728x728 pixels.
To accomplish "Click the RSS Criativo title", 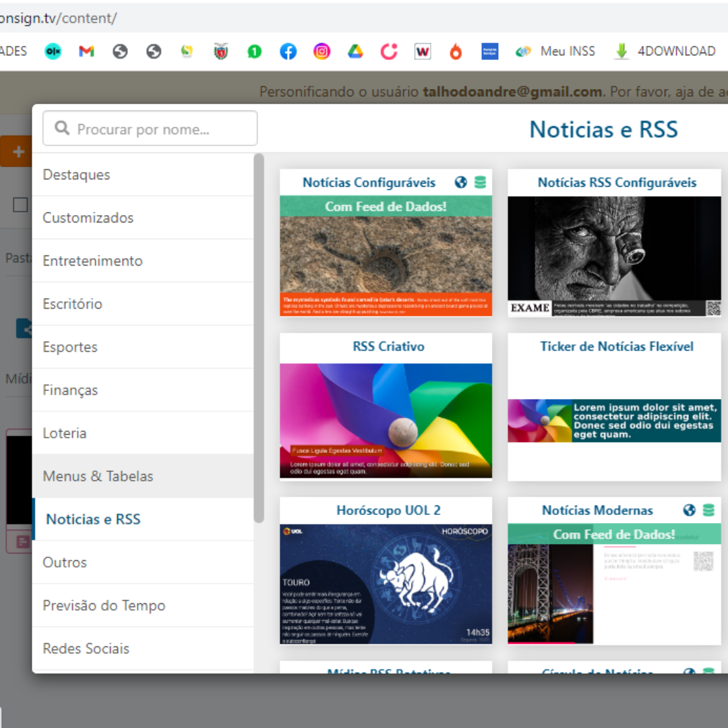I will coord(389,346).
